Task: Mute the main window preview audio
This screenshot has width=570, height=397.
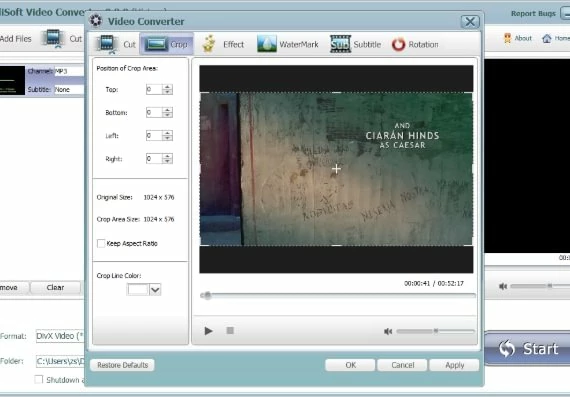Action: pos(503,286)
